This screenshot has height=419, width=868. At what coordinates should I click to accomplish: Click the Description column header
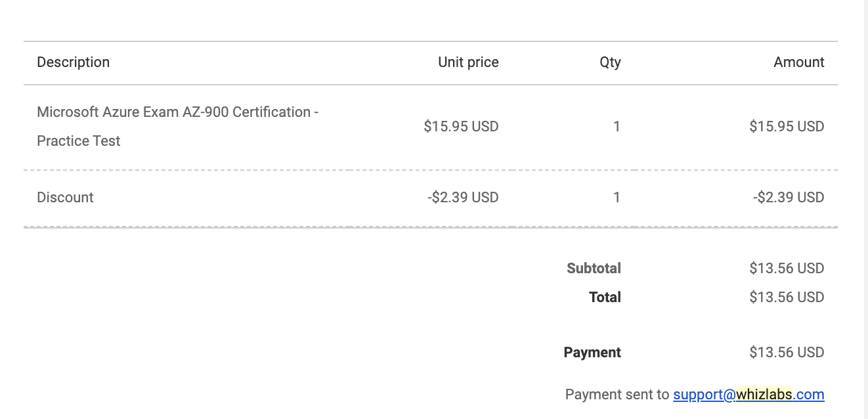74,62
